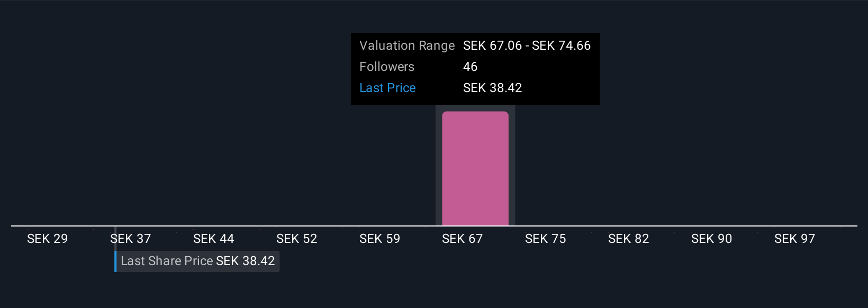The height and width of the screenshot is (308, 868).
Task: Click the SEK 97 axis label
Action: click(x=794, y=239)
